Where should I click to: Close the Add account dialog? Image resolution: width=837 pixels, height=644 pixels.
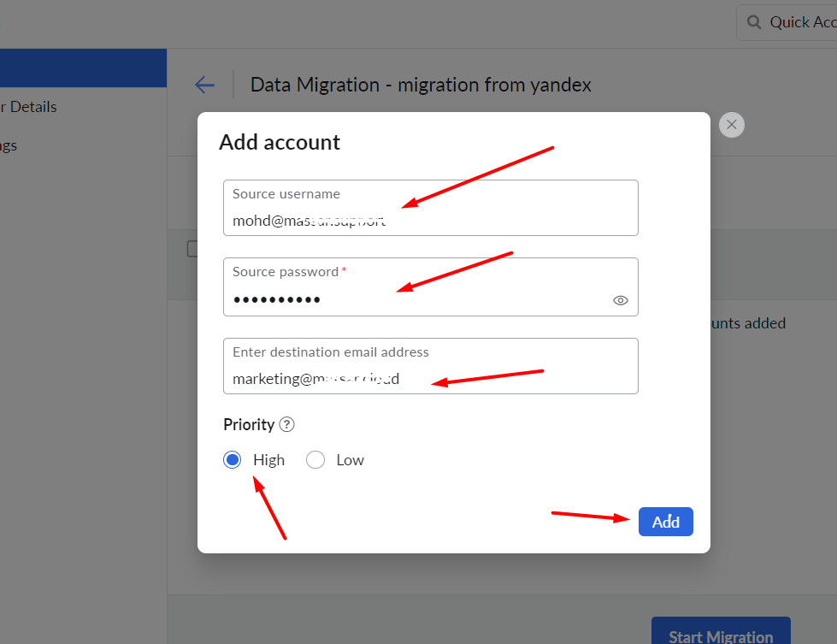point(731,125)
